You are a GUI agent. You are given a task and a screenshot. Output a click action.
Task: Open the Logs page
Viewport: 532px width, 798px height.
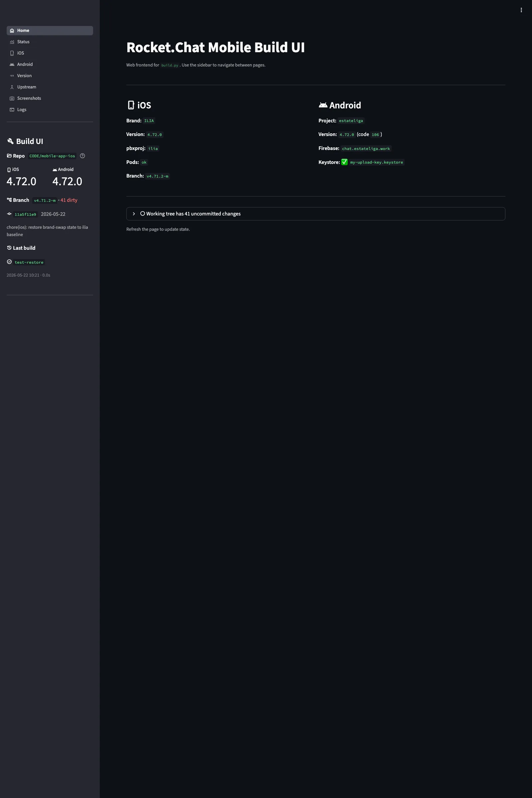pyautogui.click(x=50, y=110)
